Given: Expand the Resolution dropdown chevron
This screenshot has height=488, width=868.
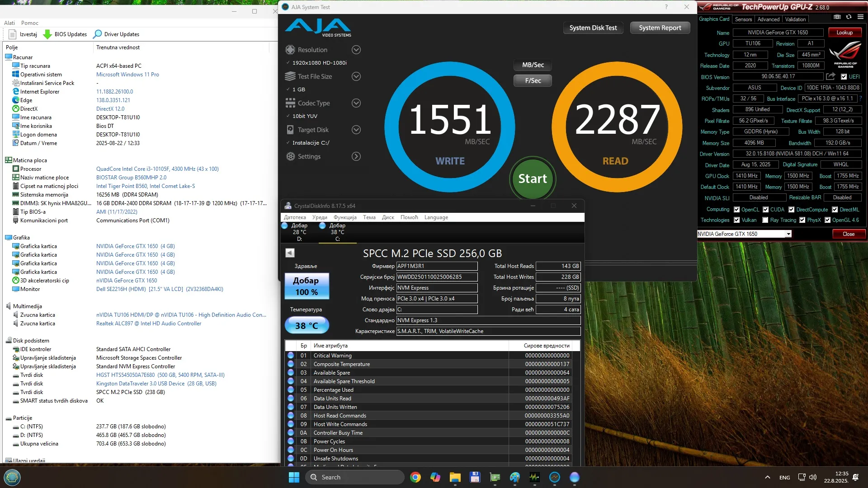Looking at the screenshot, I should 356,50.
